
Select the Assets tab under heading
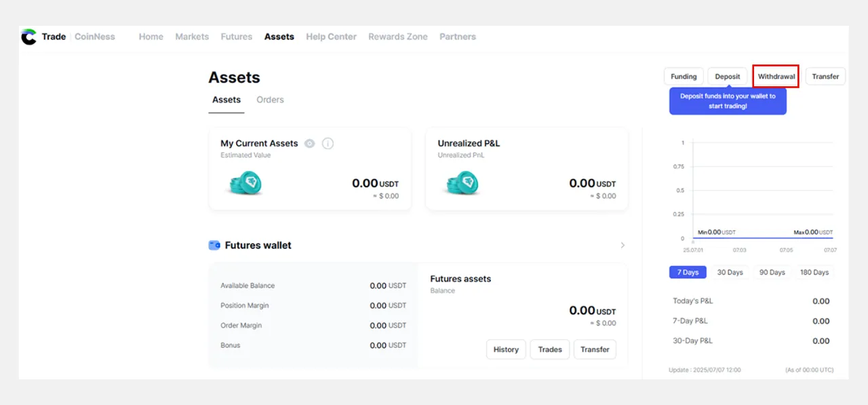pyautogui.click(x=226, y=100)
